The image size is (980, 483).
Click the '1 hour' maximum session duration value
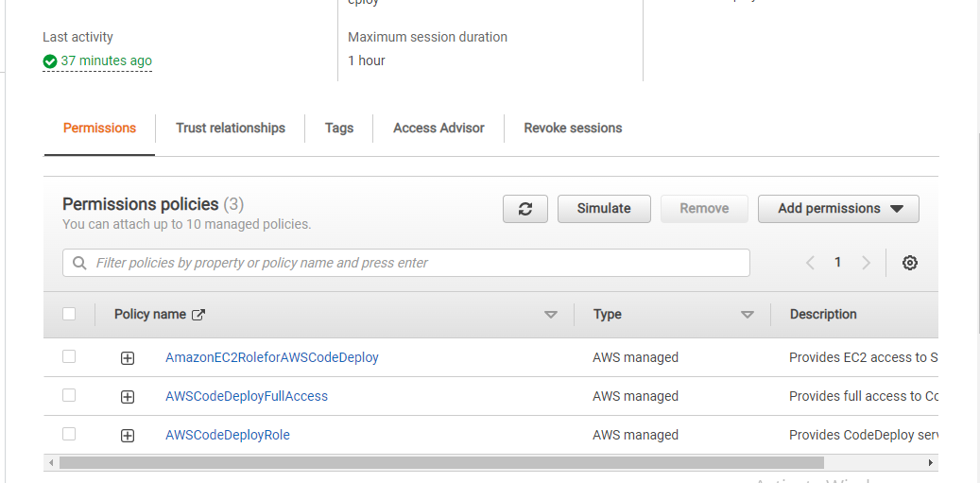pyautogui.click(x=367, y=61)
